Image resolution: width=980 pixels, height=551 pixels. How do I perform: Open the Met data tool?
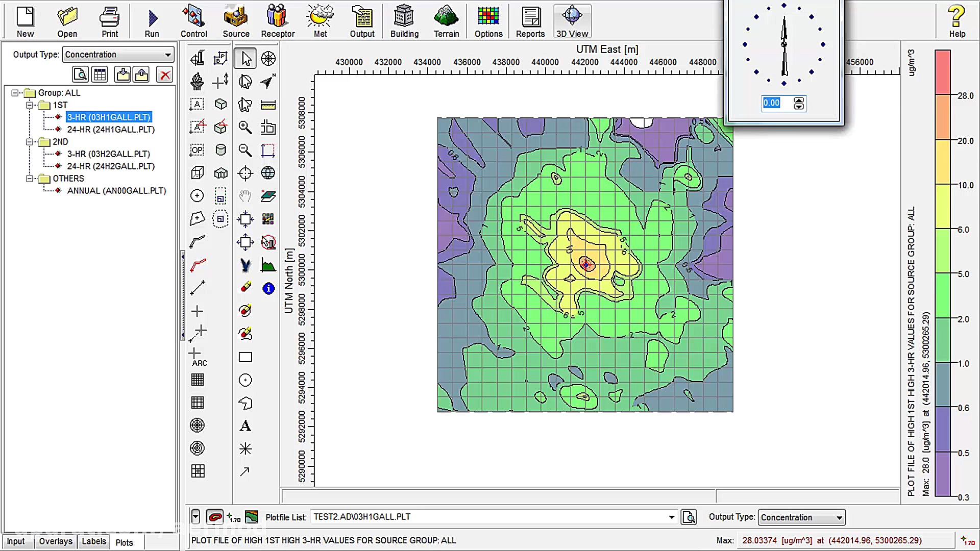pyautogui.click(x=320, y=21)
